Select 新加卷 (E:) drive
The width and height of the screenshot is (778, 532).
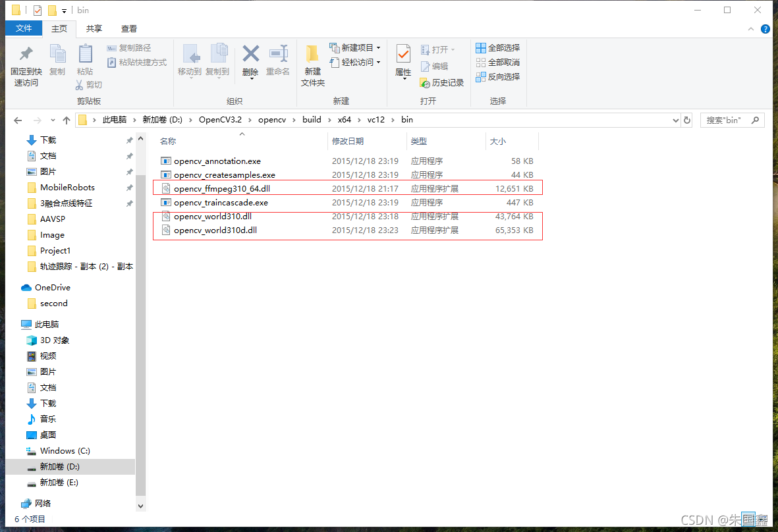59,483
